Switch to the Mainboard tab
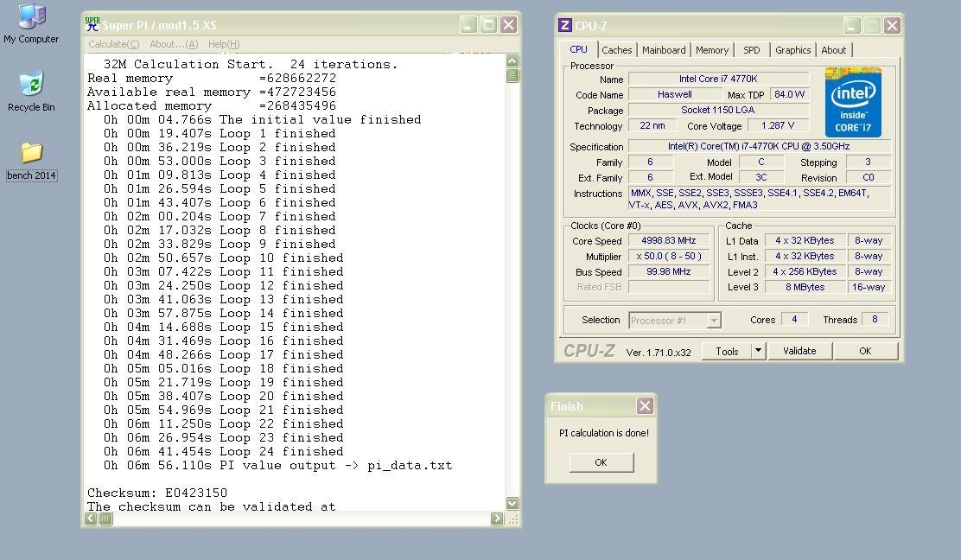This screenshot has height=560, width=961. pyautogui.click(x=664, y=50)
